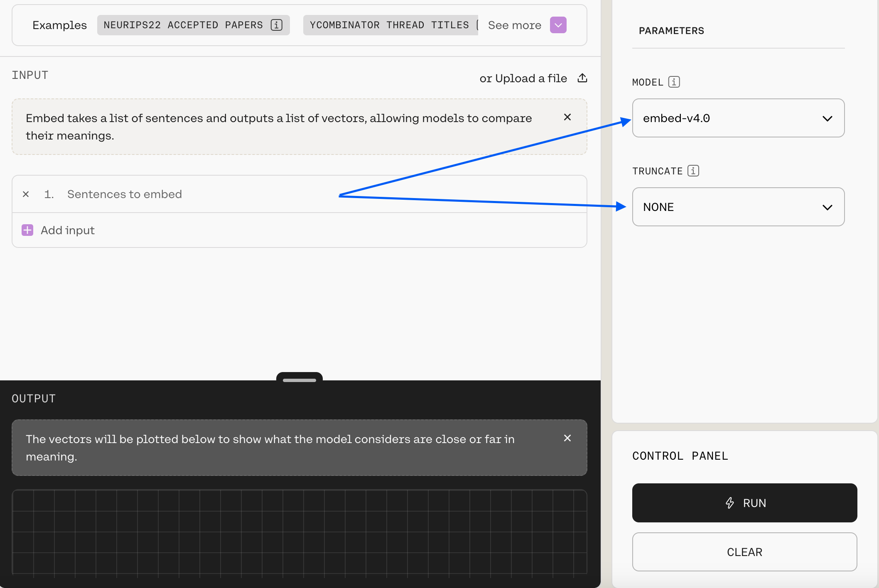Click the or Upload a file link
The height and width of the screenshot is (588, 879).
tap(523, 78)
